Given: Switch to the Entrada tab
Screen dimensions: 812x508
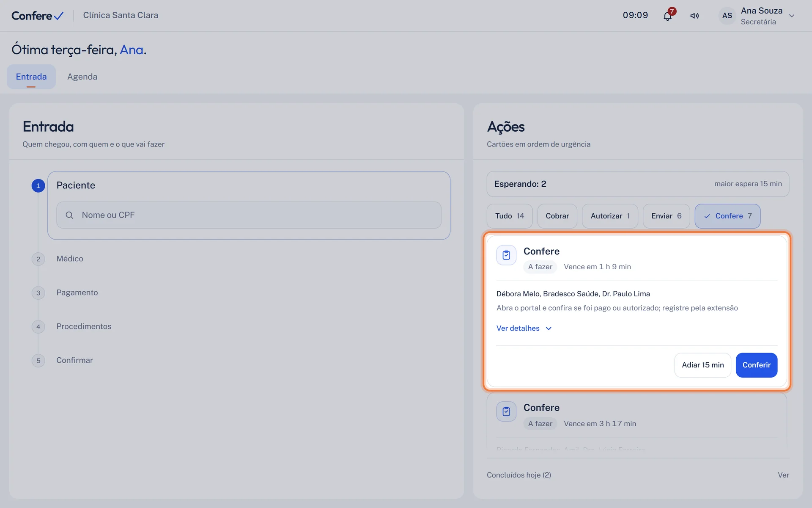Looking at the screenshot, I should 31,77.
